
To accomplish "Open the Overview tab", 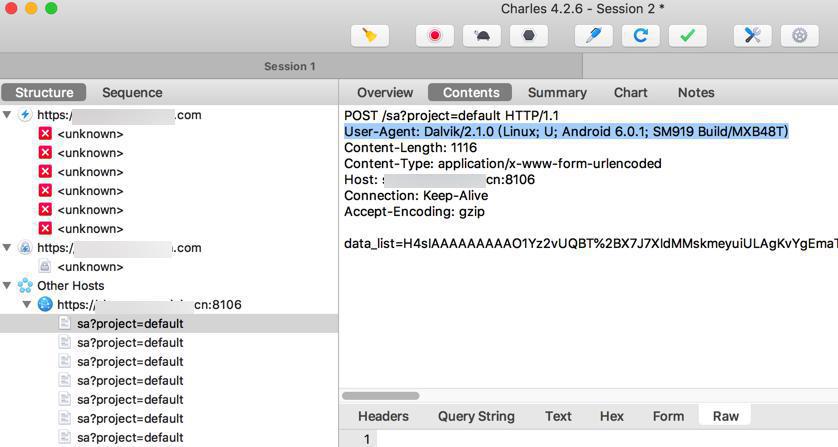I will [385, 93].
